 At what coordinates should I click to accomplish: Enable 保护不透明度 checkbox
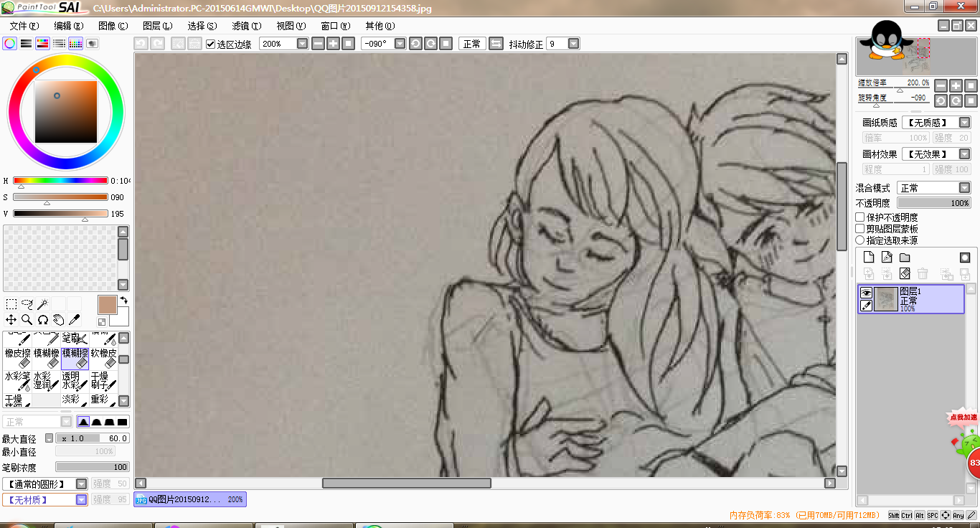click(x=860, y=217)
